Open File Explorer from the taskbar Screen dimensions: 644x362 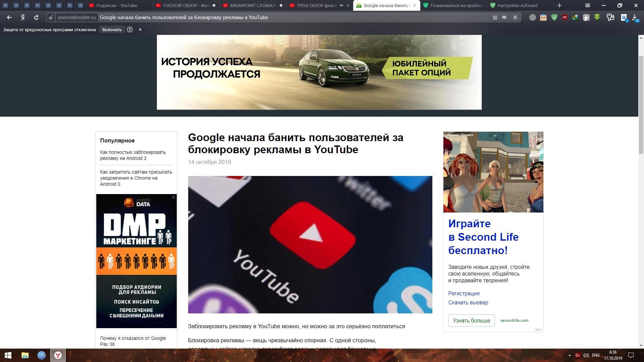tap(25, 355)
